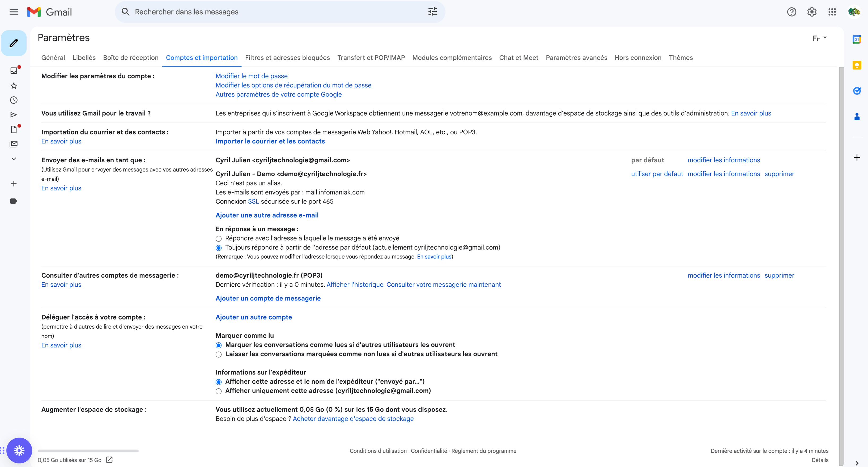
Task: Select show only this address option
Action: [219, 391]
